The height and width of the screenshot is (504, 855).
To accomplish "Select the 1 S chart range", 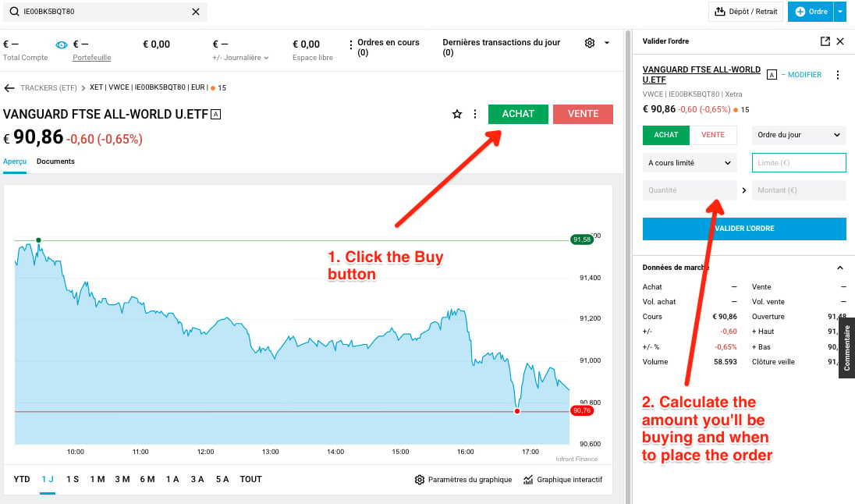I will click(73, 480).
